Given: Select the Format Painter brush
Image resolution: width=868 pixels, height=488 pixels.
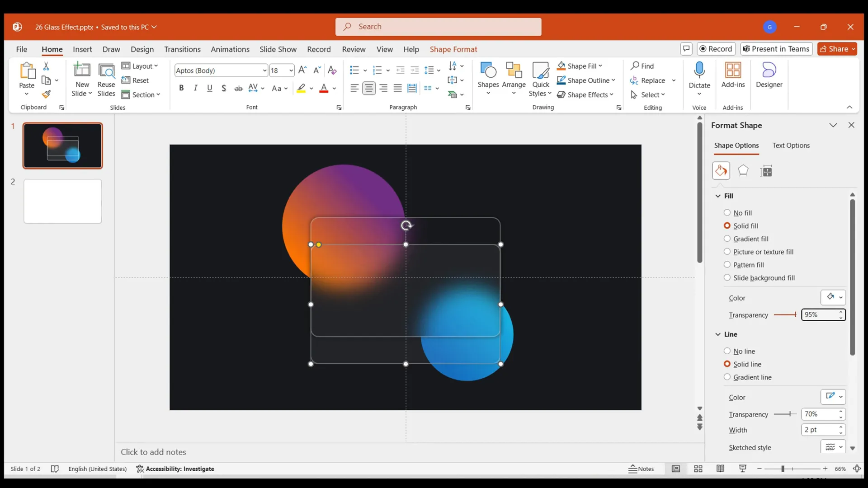Looking at the screenshot, I should [46, 94].
